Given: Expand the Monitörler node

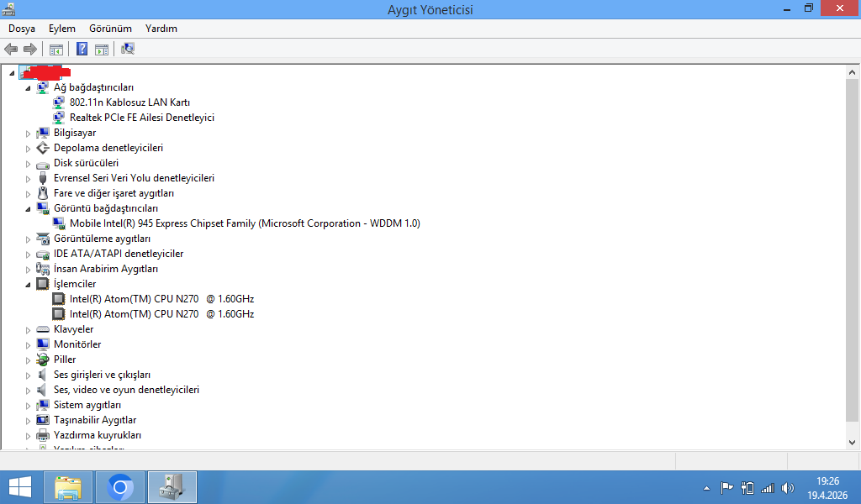Looking at the screenshot, I should (x=28, y=345).
